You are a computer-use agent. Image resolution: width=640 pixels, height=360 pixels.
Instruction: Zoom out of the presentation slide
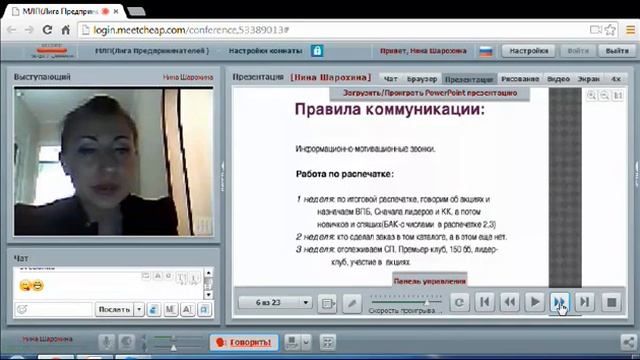604,96
